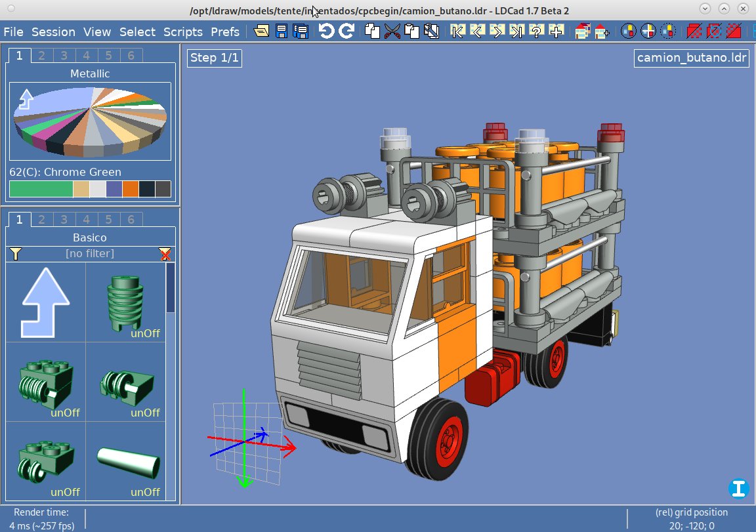Switch to color bin tab 3
Viewport: 756px width, 532px height.
click(64, 56)
